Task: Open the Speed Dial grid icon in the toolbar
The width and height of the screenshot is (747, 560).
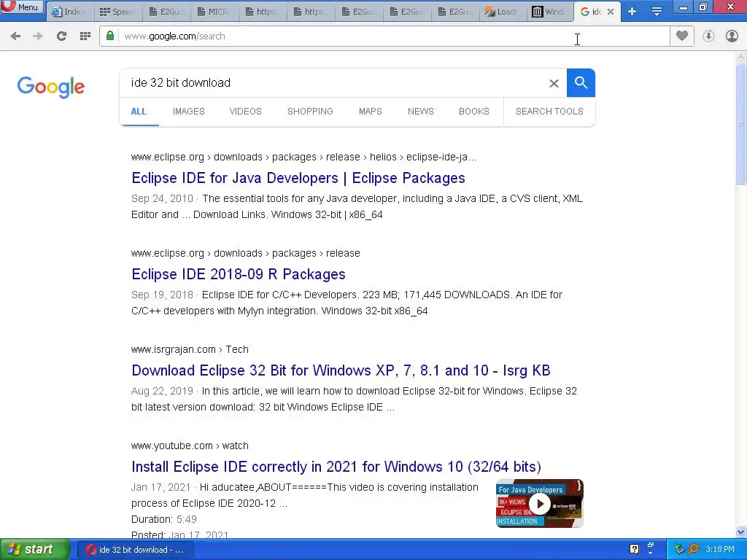Action: point(85,36)
